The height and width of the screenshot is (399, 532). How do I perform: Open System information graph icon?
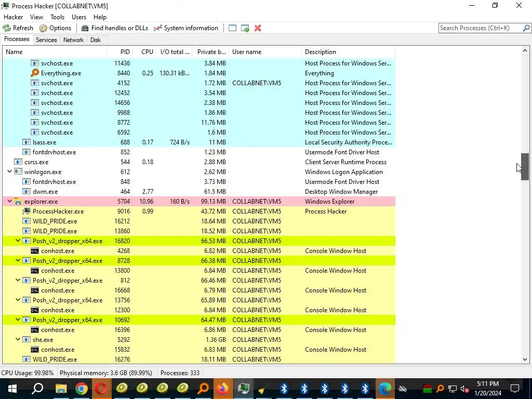pos(158,28)
